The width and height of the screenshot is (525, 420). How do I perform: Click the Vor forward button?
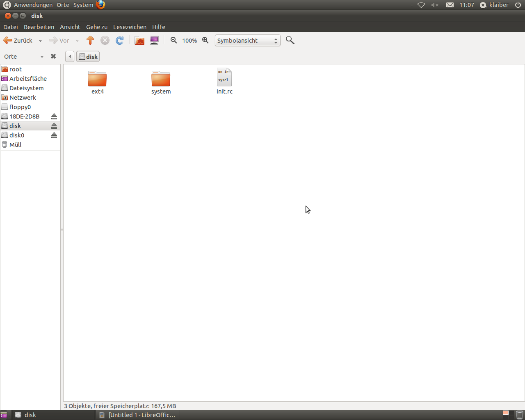(59, 40)
